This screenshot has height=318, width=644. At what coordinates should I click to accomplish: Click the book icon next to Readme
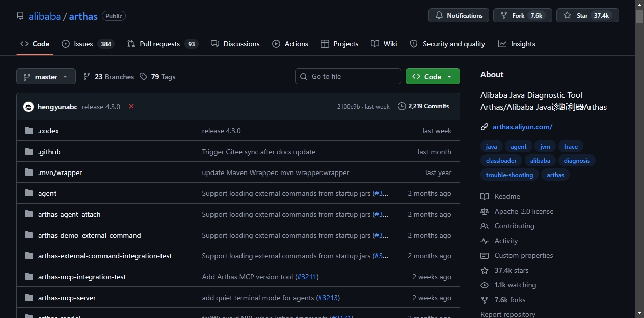pyautogui.click(x=485, y=196)
